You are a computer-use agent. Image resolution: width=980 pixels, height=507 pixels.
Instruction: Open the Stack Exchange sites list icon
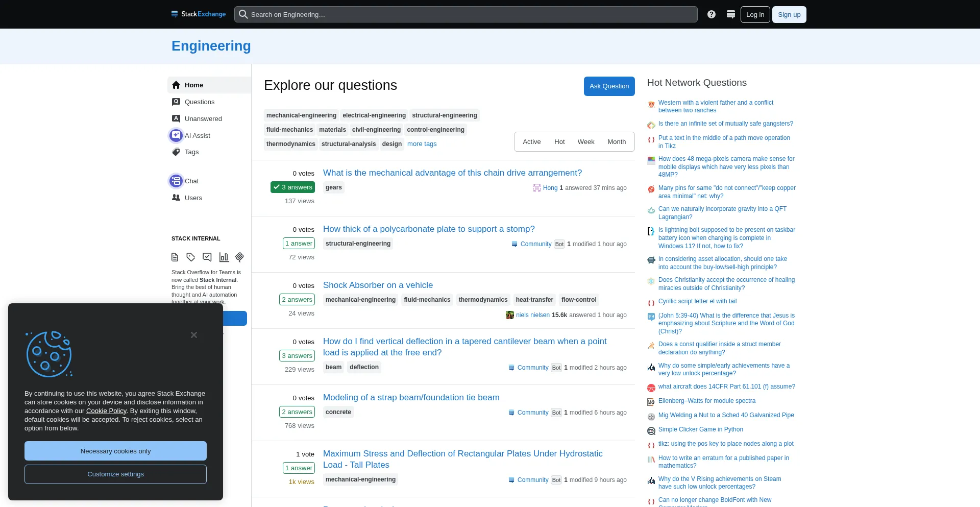click(731, 14)
